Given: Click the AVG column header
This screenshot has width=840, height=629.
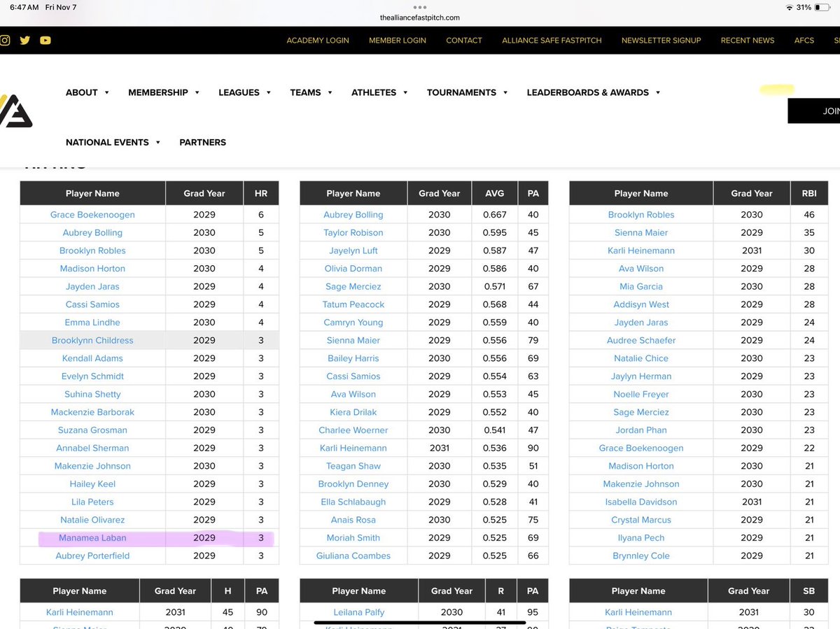Looking at the screenshot, I should tap(495, 193).
